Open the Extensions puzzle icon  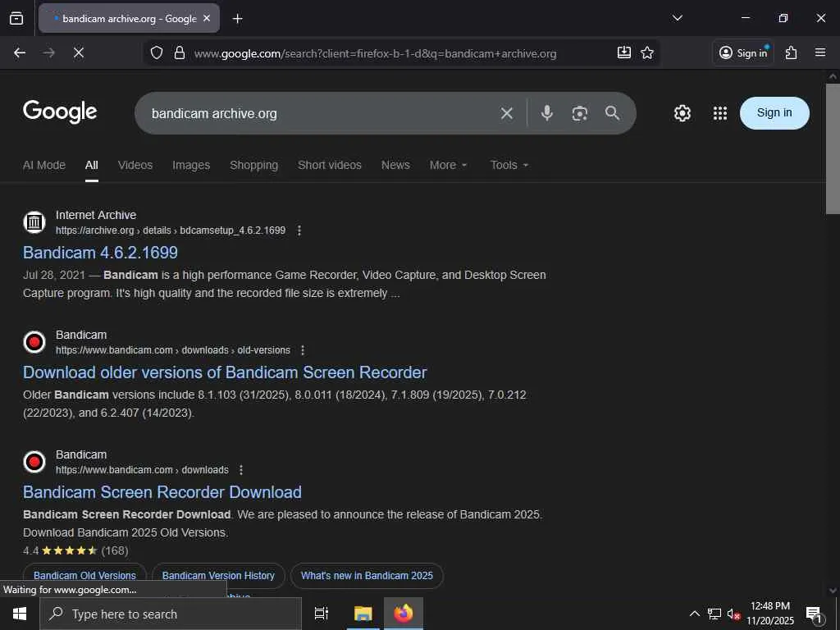tap(791, 52)
